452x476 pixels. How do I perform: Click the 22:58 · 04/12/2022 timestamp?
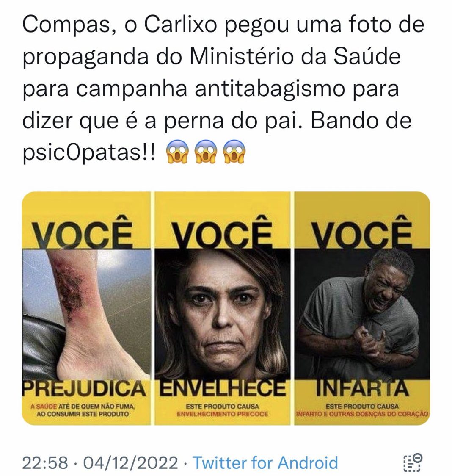pos(100,462)
